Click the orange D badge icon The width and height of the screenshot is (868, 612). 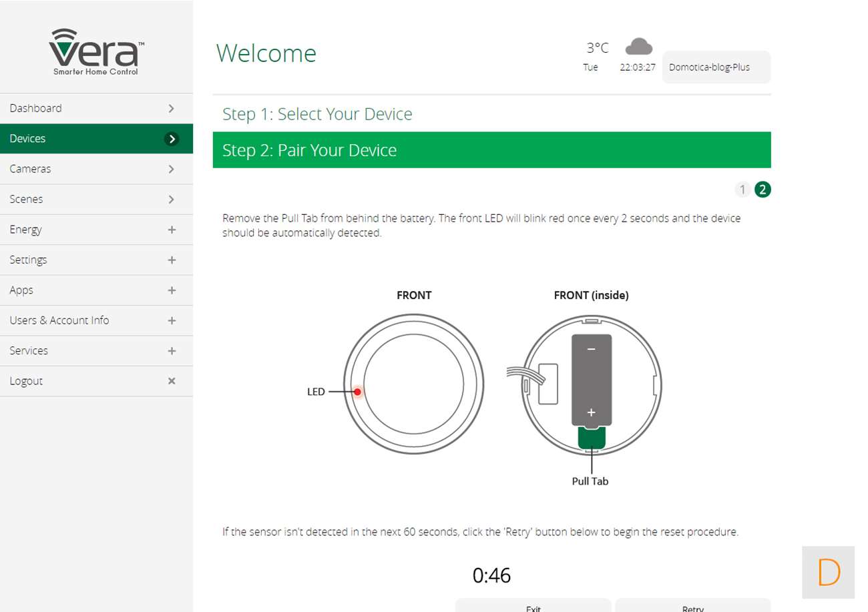point(828,572)
